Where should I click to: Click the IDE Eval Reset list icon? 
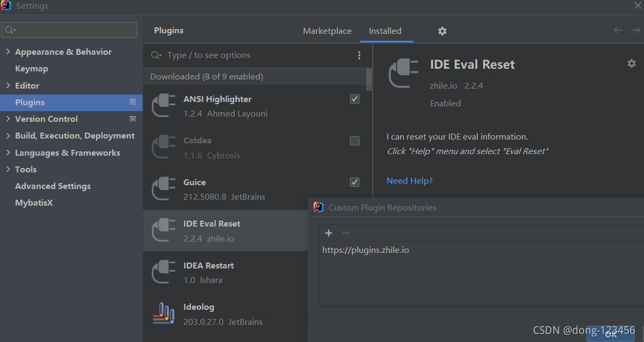coord(164,231)
